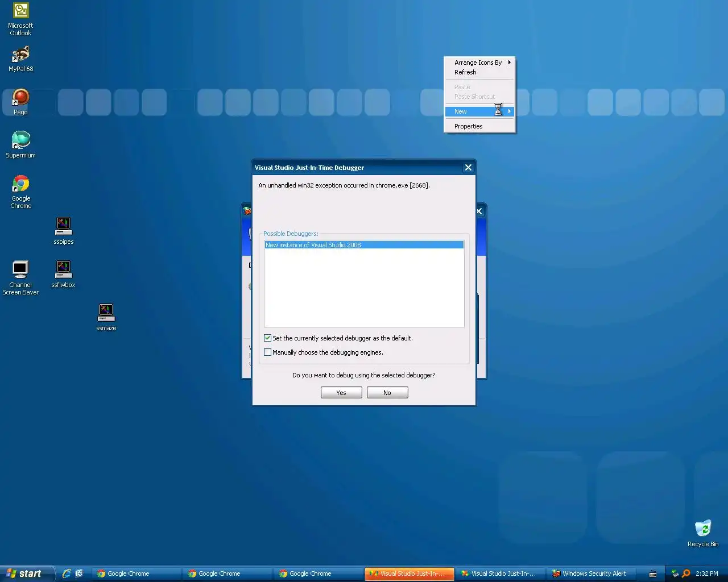728x582 pixels.
Task: Enable 'Manually choose the debugging engines'
Action: point(267,352)
